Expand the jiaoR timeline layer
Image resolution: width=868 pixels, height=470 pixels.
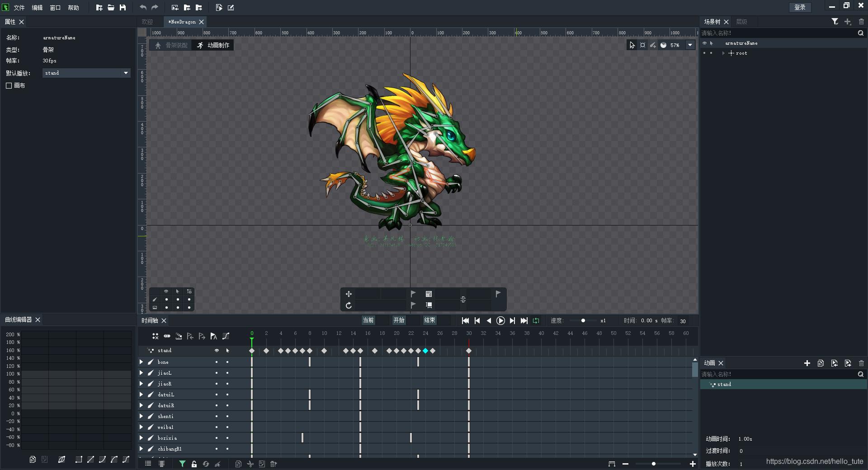click(x=141, y=384)
